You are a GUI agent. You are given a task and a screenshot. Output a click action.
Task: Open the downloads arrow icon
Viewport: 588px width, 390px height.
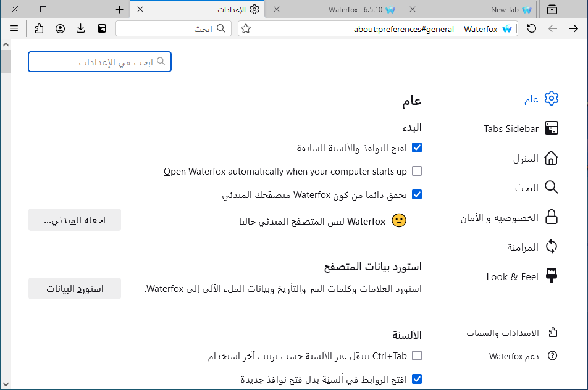[81, 28]
